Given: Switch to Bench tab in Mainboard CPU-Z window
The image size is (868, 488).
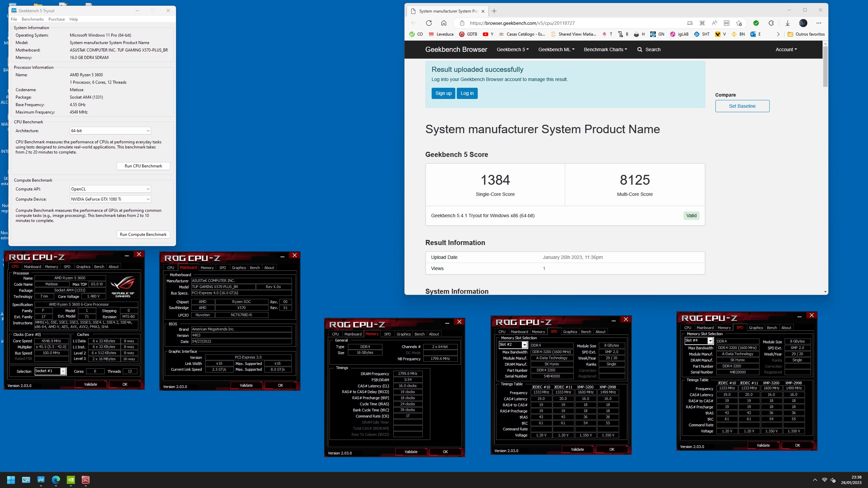Looking at the screenshot, I should [255, 268].
